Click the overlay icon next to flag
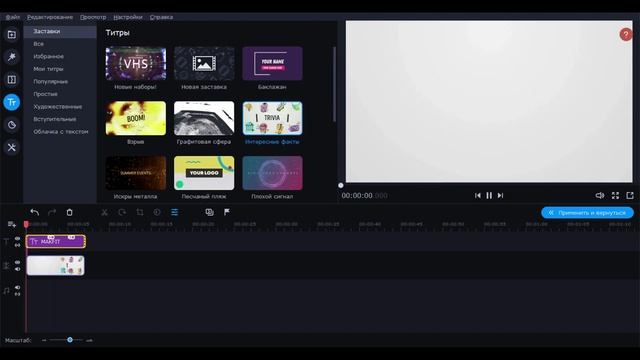 209,212
